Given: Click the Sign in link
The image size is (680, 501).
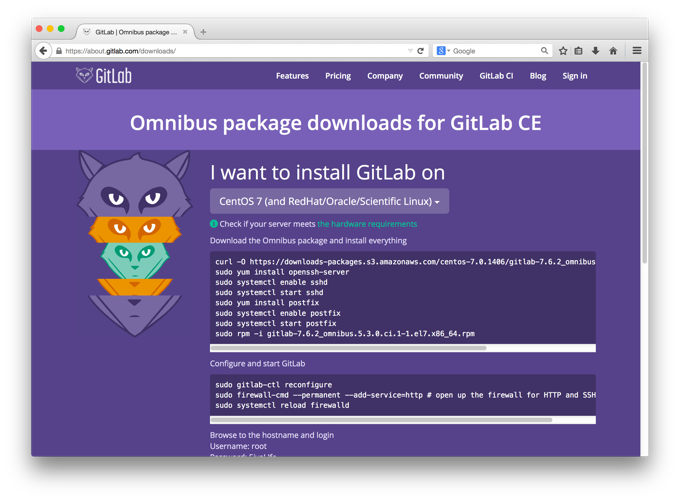Looking at the screenshot, I should tap(575, 76).
